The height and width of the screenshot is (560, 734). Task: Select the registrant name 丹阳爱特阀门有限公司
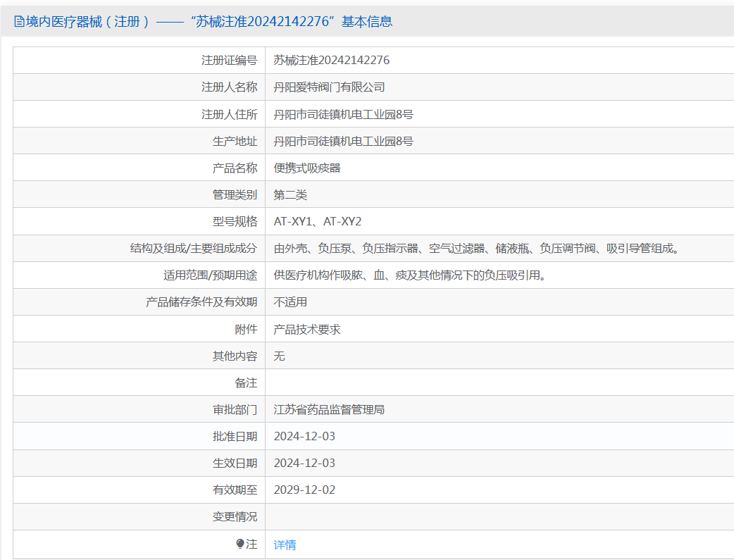click(329, 87)
